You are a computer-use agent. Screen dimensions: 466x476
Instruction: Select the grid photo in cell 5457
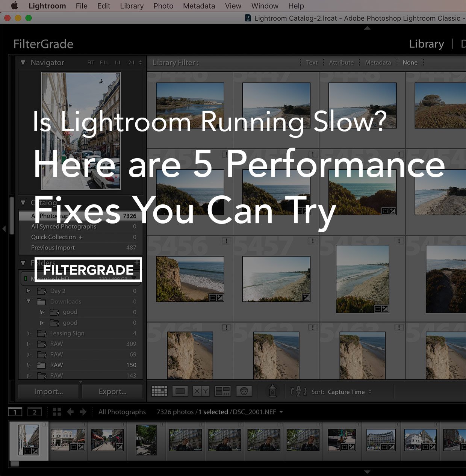(x=276, y=279)
